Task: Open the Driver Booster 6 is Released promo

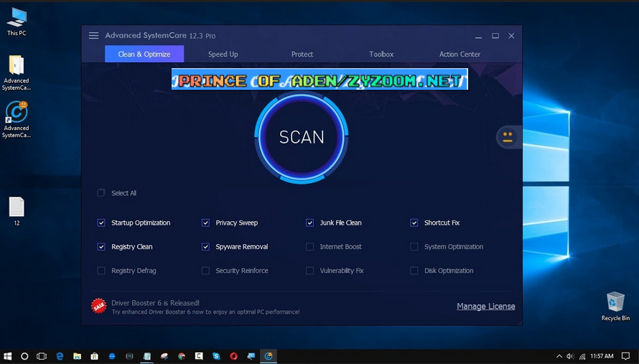Action: [x=155, y=303]
